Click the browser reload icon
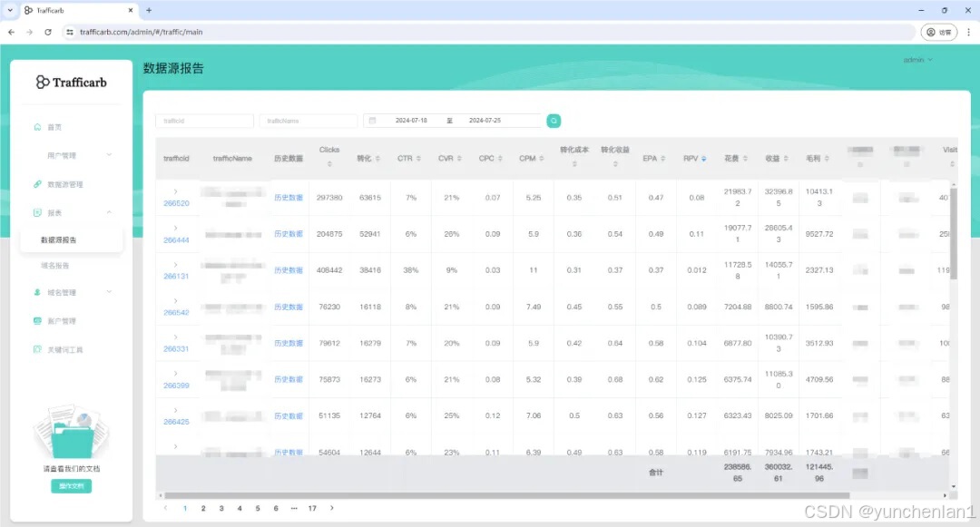The width and height of the screenshot is (980, 527). tap(48, 32)
